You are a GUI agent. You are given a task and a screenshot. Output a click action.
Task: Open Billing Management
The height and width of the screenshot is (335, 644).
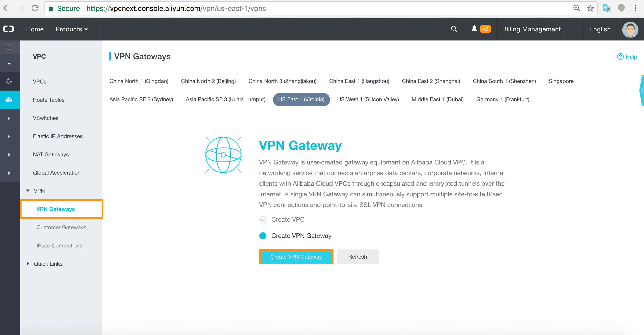531,29
